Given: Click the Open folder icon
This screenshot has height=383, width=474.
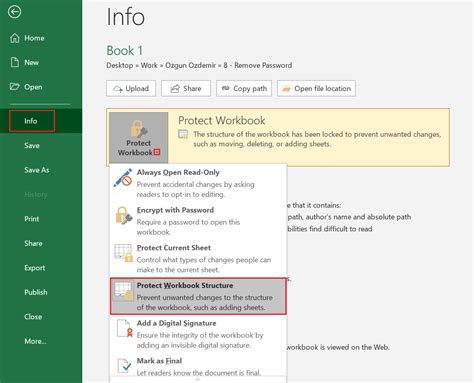Looking at the screenshot, I should pos(14,87).
